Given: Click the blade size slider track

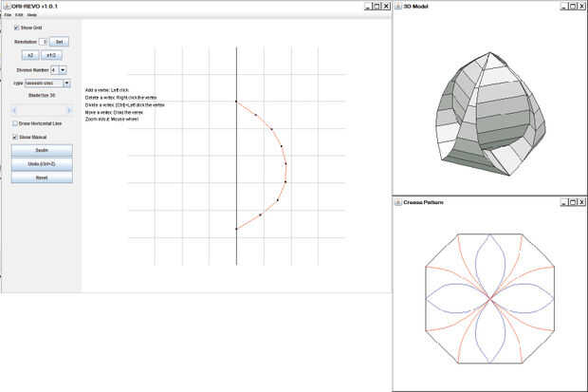Looking at the screenshot, I should (42, 110).
